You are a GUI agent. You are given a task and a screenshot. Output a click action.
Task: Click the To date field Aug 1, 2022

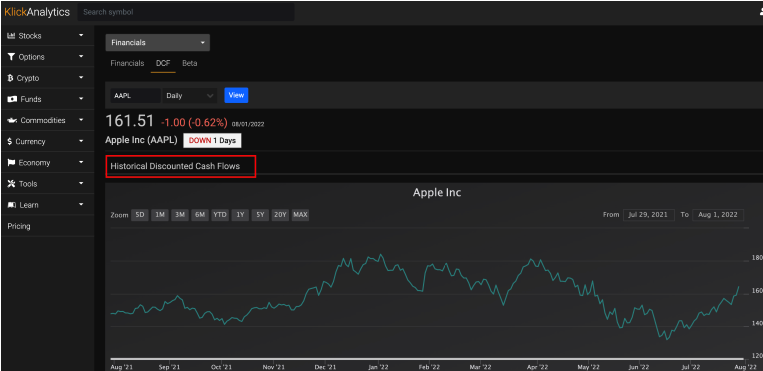tap(718, 215)
